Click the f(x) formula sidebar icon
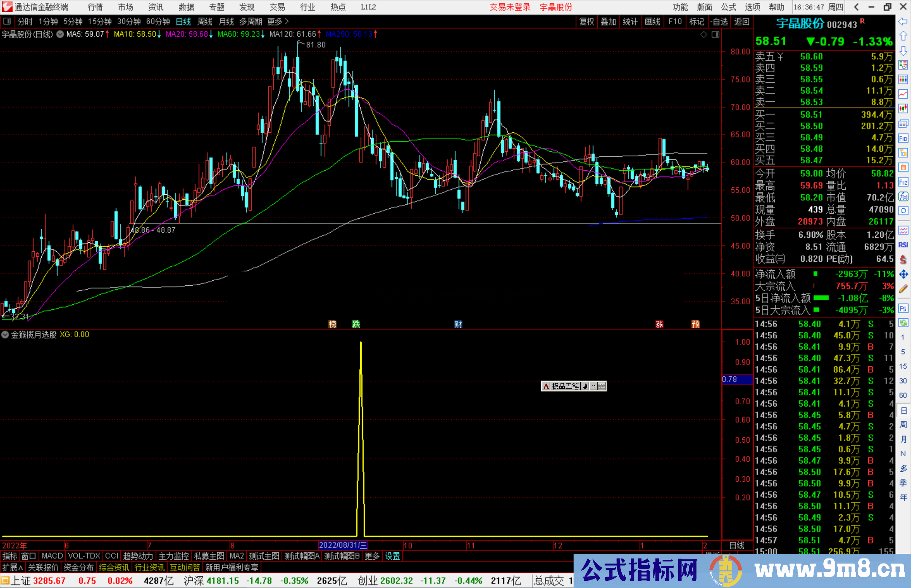Image resolution: width=911 pixels, height=588 pixels. pos(903,196)
